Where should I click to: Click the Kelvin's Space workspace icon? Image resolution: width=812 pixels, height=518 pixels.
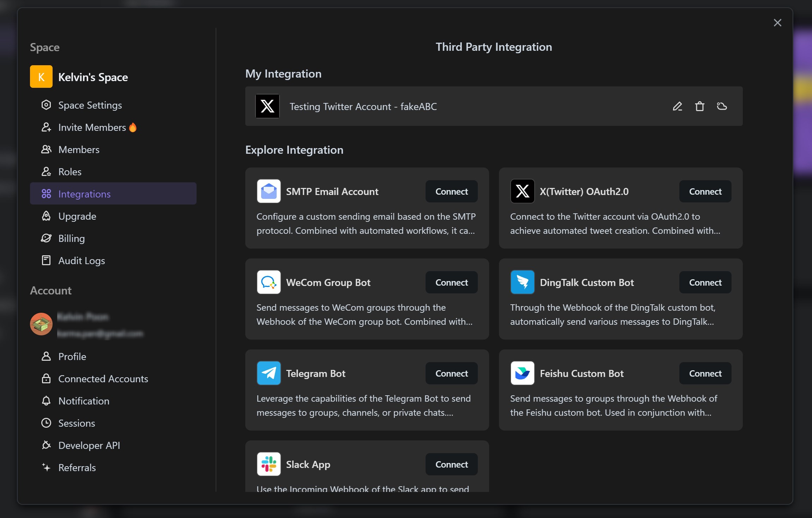coord(41,76)
